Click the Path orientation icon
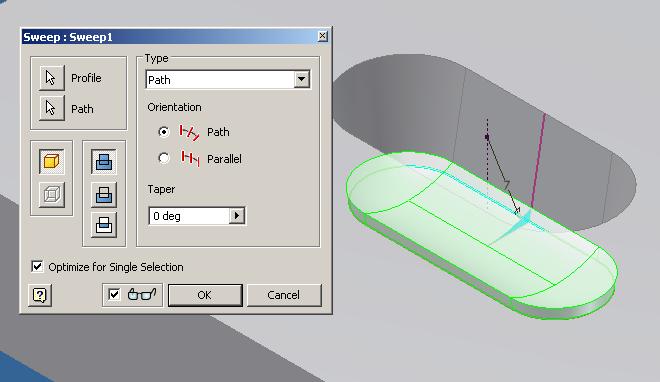660x382 pixels. coord(189,132)
